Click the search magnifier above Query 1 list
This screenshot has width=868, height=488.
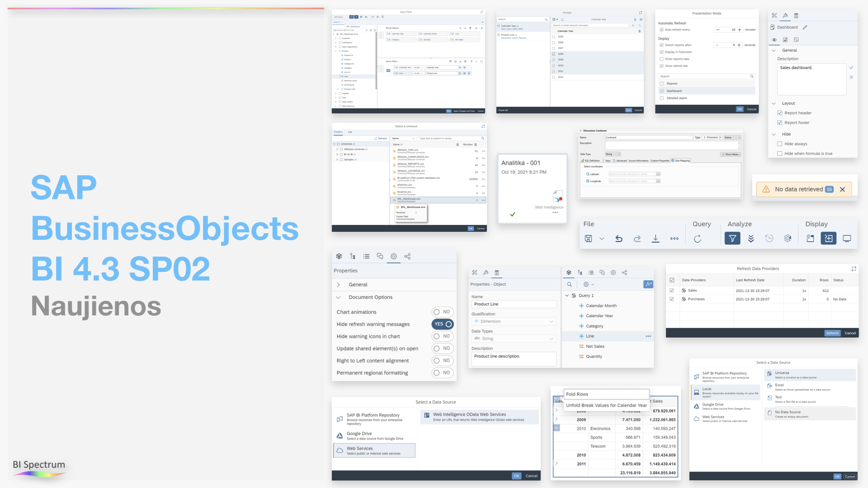pyautogui.click(x=569, y=284)
